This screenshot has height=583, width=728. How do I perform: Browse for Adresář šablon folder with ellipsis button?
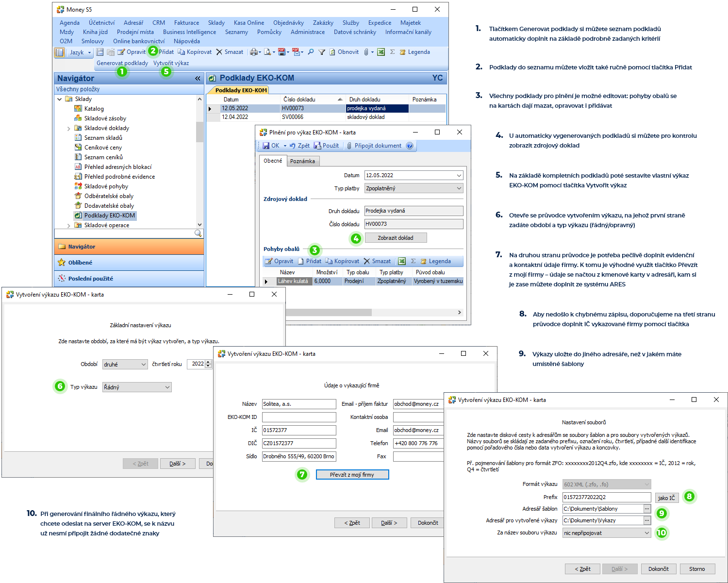click(x=647, y=509)
